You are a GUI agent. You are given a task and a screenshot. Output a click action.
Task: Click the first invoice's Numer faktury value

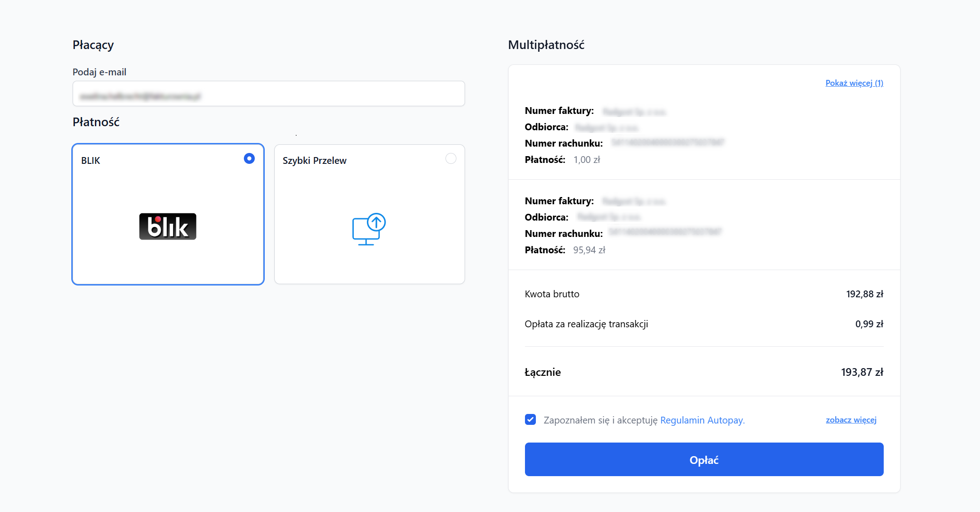coord(634,111)
